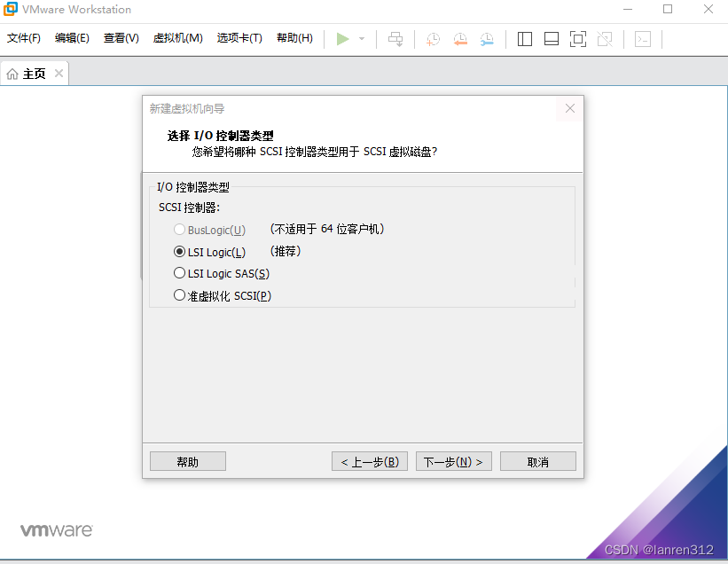Image resolution: width=728 pixels, height=564 pixels.
Task: Open the power options dropdown arrow
Action: 362,39
